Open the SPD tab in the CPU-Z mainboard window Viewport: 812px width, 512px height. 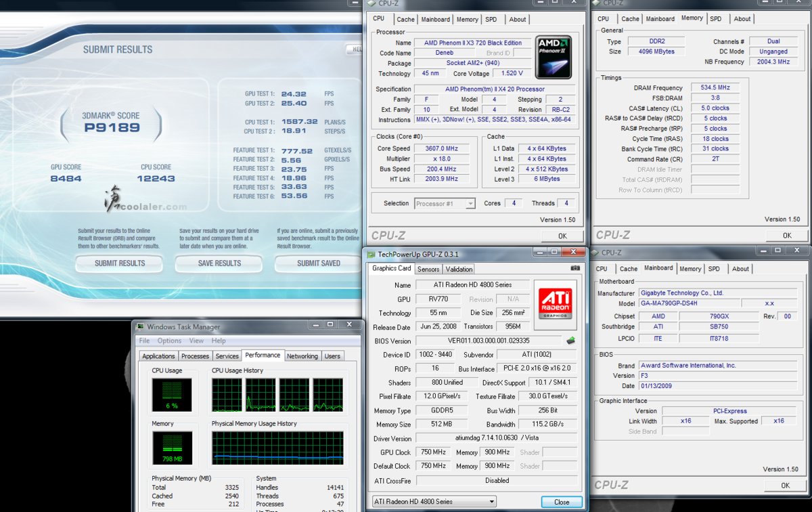click(x=714, y=269)
